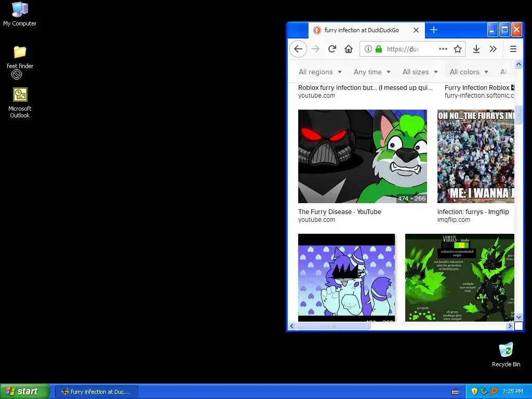
Task: Open a new tab with the plus button
Action: tap(434, 30)
